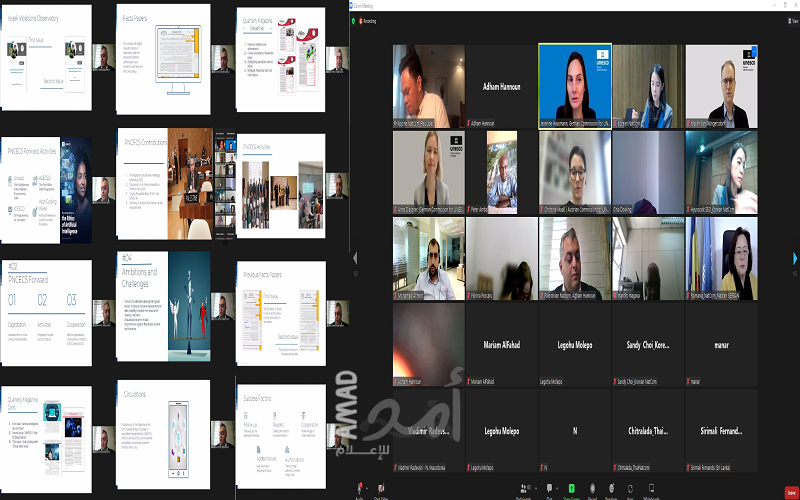This screenshot has width=800, height=500.
Task: Click the red Leave button
Action: coord(791,492)
